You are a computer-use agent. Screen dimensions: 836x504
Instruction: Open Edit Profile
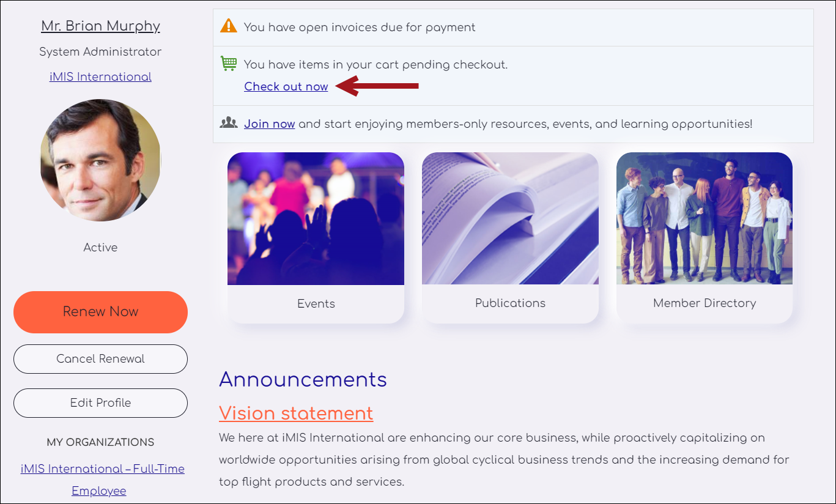[100, 403]
